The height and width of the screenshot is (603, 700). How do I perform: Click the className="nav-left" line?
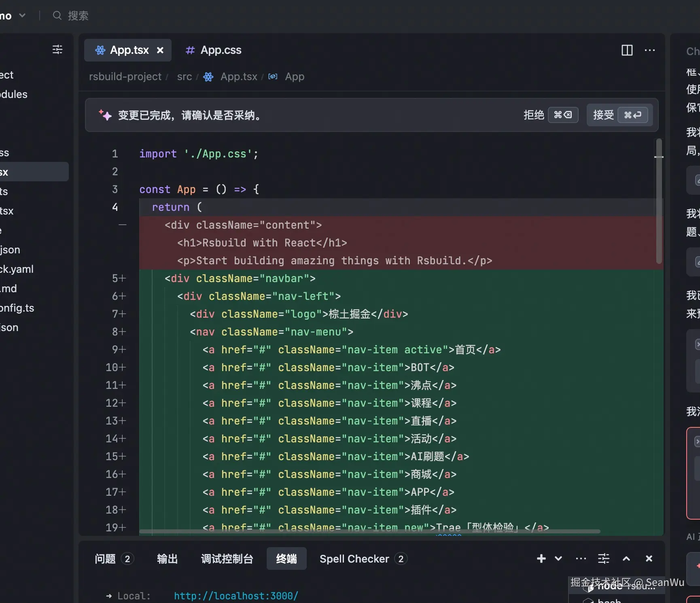coord(259,296)
